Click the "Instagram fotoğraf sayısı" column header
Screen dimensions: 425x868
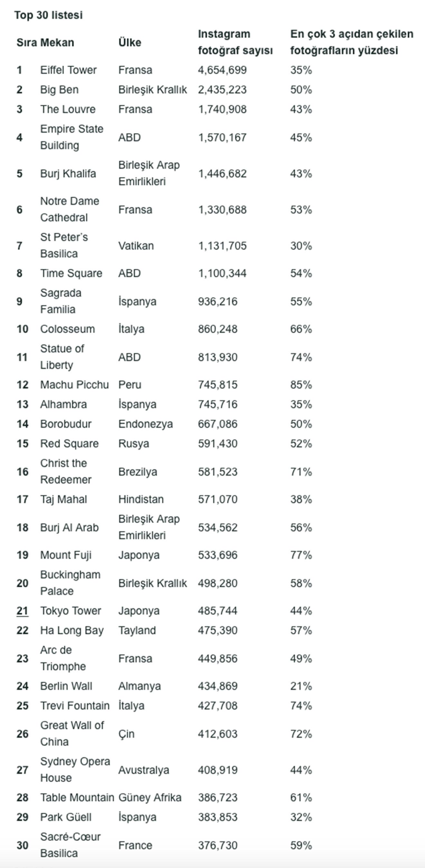[x=235, y=42]
